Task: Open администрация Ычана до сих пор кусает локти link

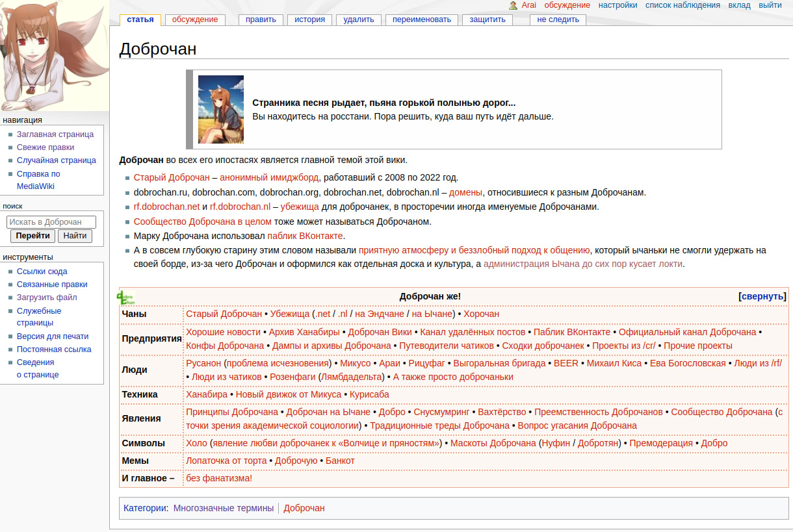Action: click(x=583, y=264)
